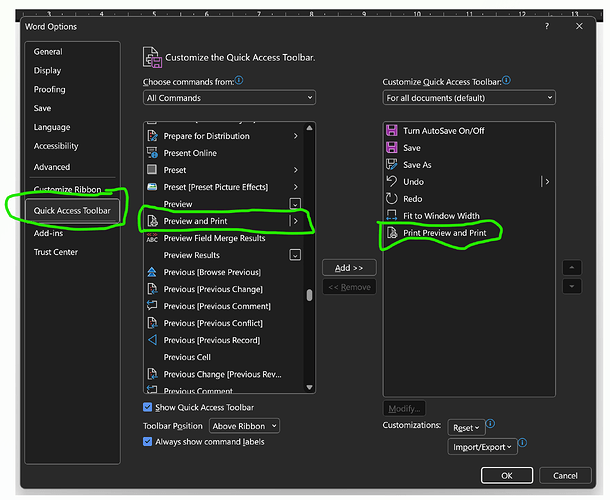Viewport: 610px width, 500px height.
Task: Click info icon beside Customize Quick Access Toolbar
Action: (x=506, y=80)
